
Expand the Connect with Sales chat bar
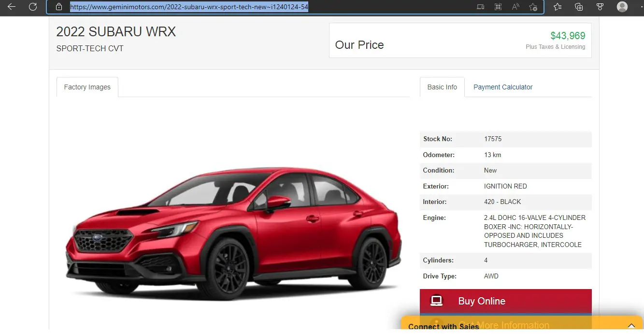click(x=631, y=326)
